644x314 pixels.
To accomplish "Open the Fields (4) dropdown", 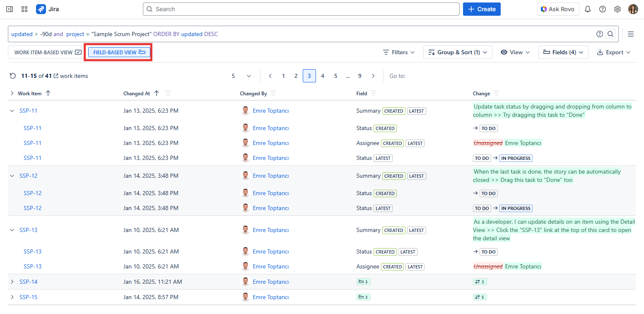I will point(563,52).
